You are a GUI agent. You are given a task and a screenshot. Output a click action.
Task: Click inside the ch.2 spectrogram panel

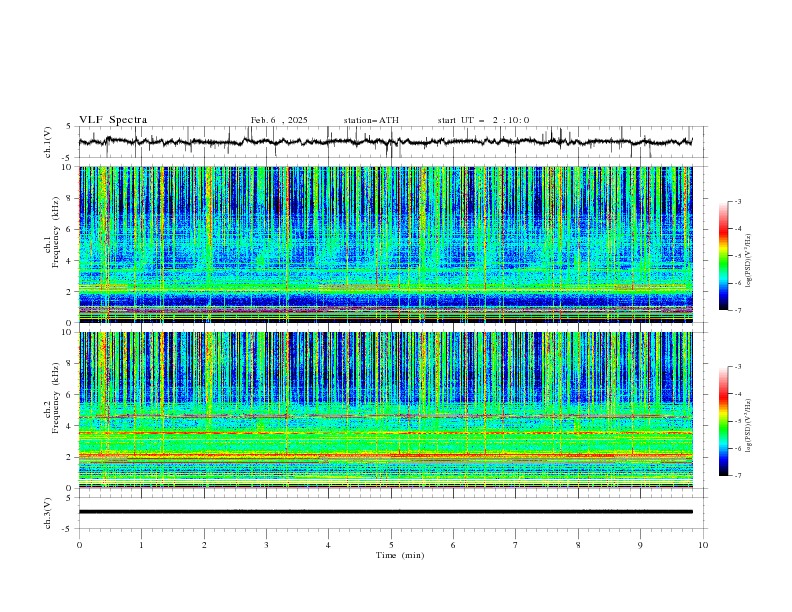click(x=385, y=410)
